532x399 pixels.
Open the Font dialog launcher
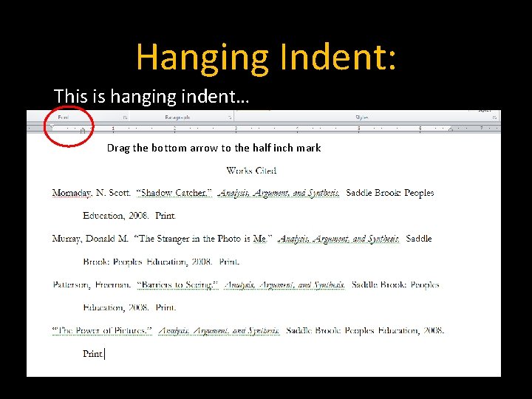[x=125, y=117]
